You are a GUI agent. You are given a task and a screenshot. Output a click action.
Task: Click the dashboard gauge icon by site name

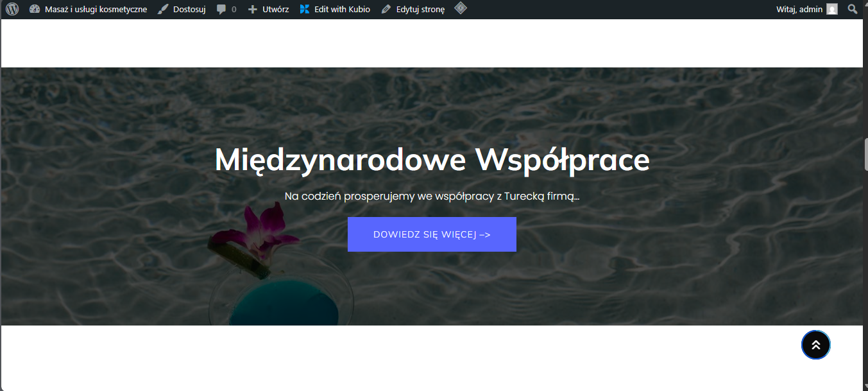coord(35,9)
